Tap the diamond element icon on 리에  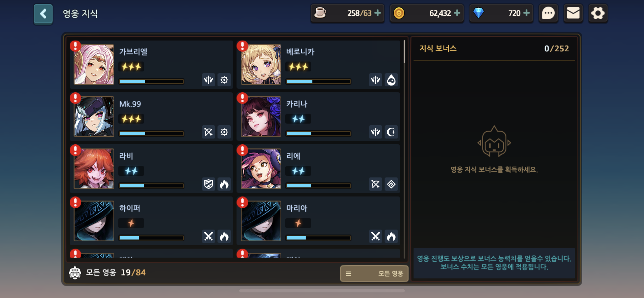[x=391, y=184]
